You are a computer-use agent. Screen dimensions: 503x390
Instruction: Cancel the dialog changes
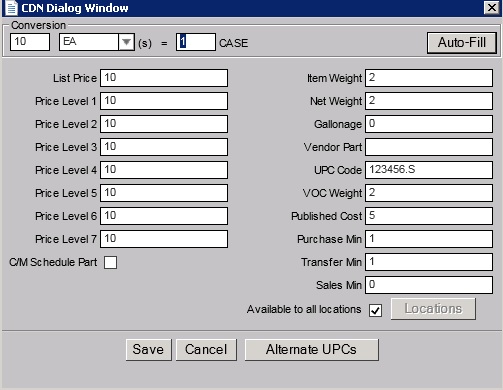coord(206,350)
